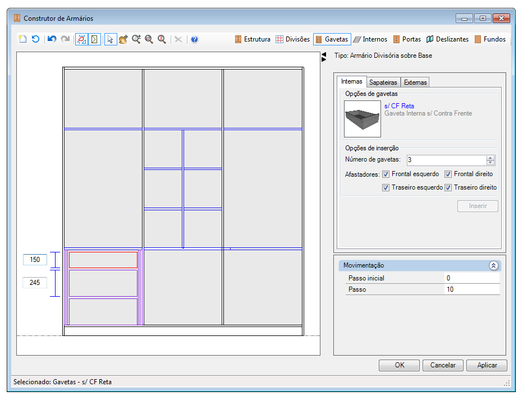The height and width of the screenshot is (396, 532).
Task: Click the zoom 1:1 magnifier
Action: [162, 39]
